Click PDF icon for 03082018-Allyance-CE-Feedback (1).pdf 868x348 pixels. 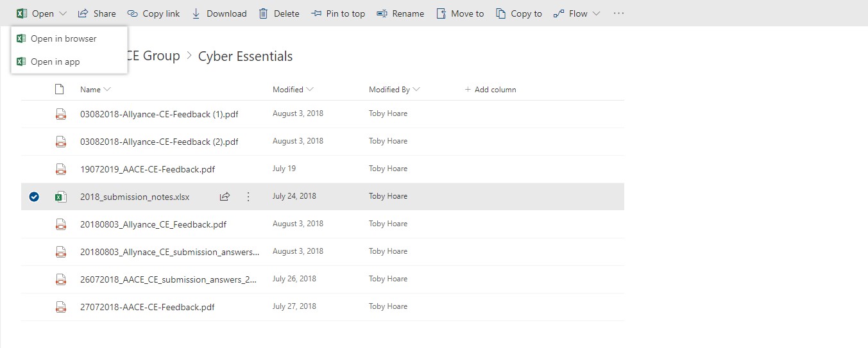click(60, 114)
